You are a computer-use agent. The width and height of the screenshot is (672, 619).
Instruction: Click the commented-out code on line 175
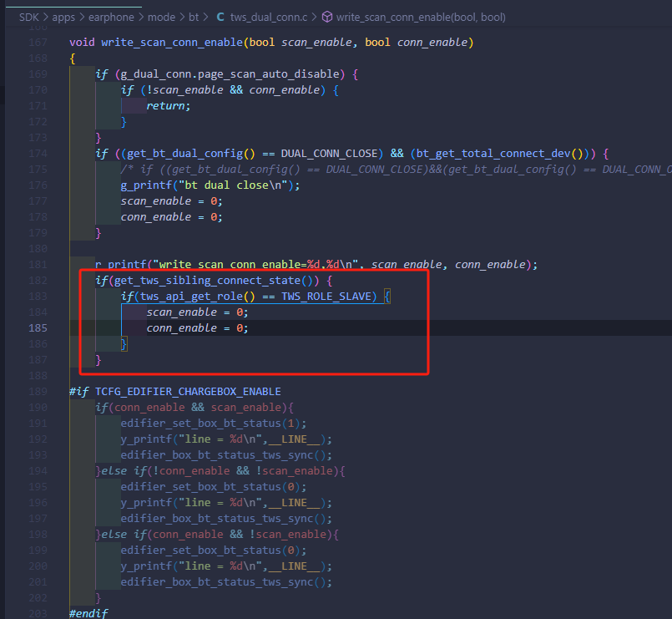(396, 170)
